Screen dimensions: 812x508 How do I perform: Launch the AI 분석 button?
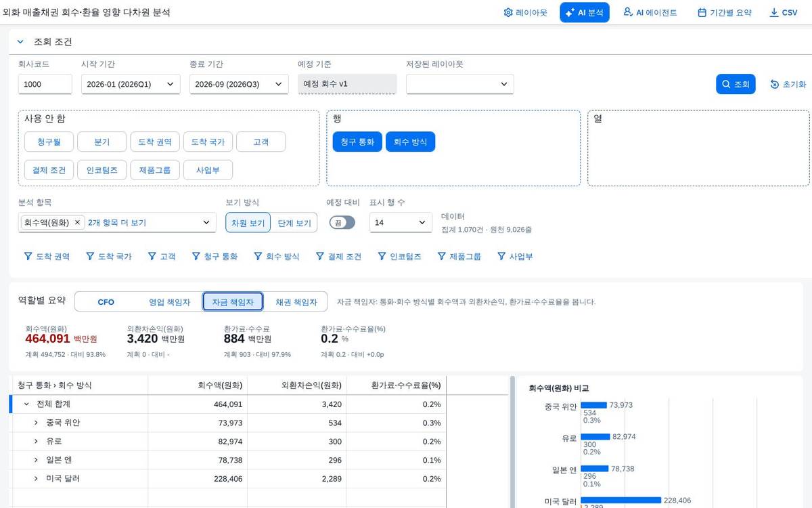click(585, 12)
